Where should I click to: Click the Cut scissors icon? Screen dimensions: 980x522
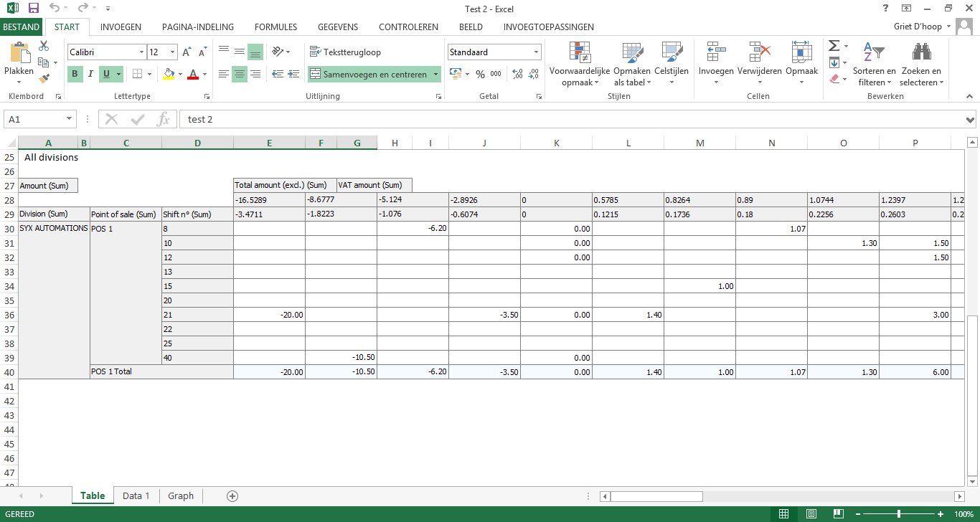tap(44, 46)
